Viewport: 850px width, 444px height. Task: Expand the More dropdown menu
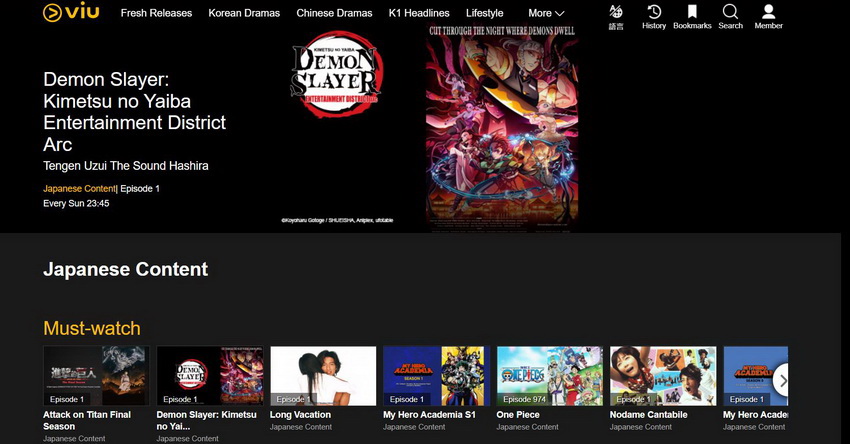point(546,13)
